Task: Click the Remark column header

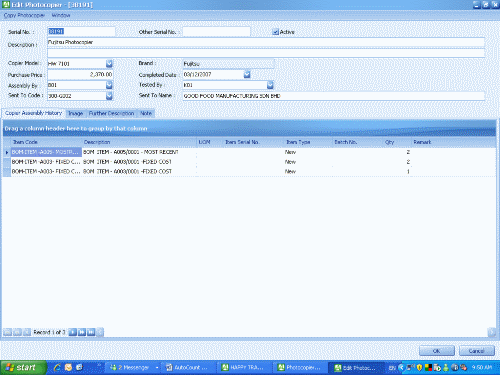Action: click(453, 142)
